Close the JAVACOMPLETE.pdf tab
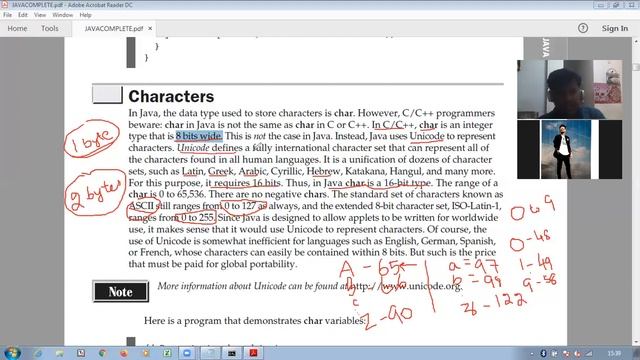Image resolution: width=640 pixels, height=360 pixels. (150, 29)
